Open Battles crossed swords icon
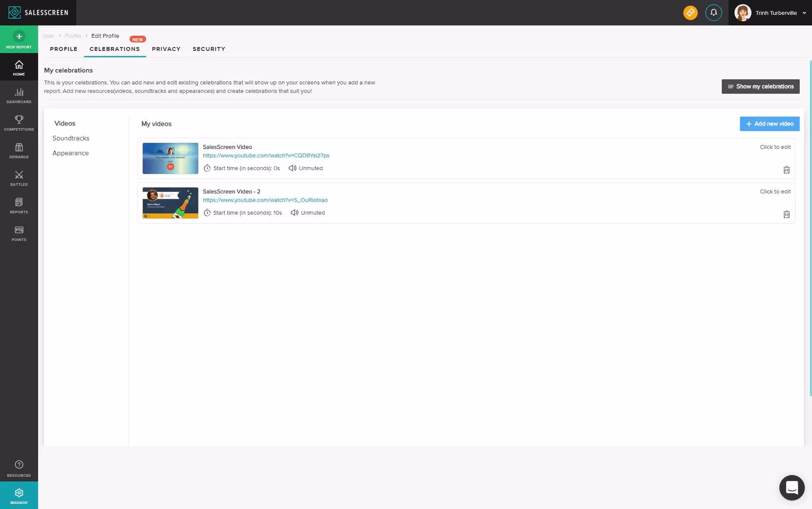This screenshot has height=509, width=812. click(x=19, y=178)
